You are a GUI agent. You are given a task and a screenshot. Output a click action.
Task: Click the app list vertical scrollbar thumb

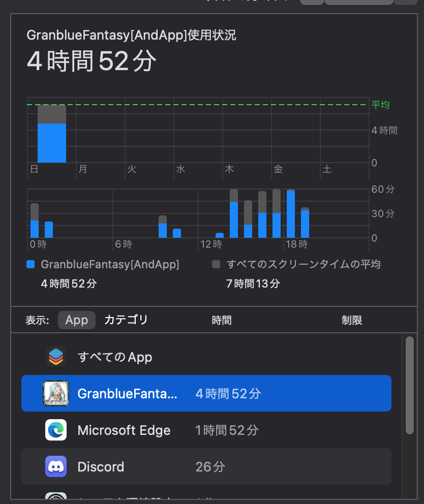click(x=410, y=386)
